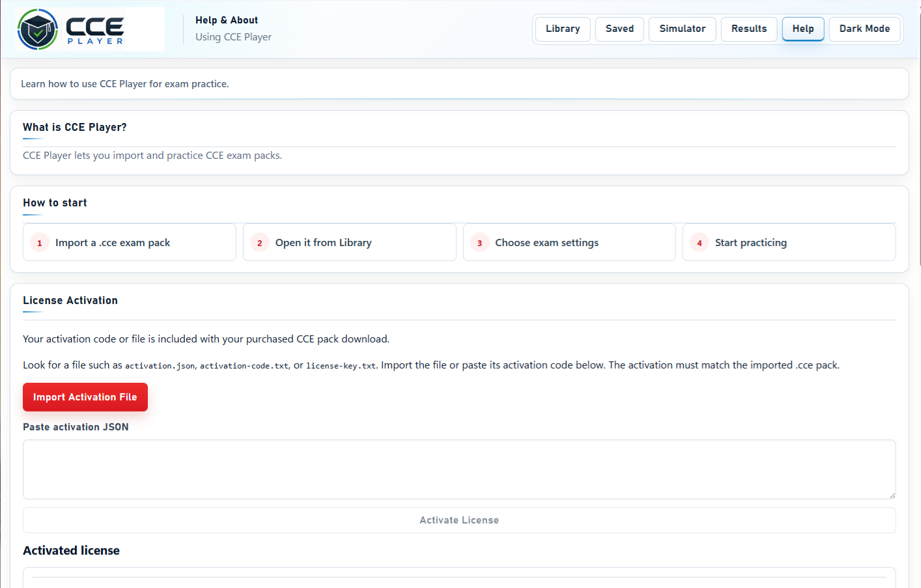View the Results tab
This screenshot has height=588, width=921.
(749, 29)
